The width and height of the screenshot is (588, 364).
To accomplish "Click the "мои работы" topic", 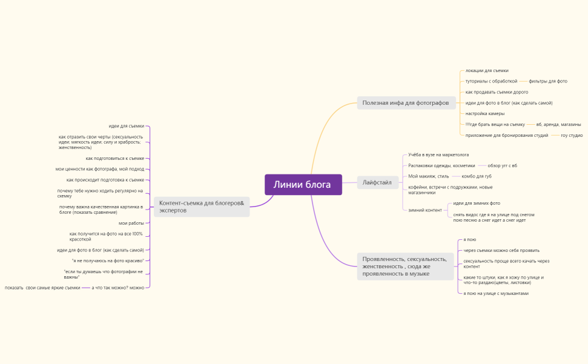I will pyautogui.click(x=131, y=223).
